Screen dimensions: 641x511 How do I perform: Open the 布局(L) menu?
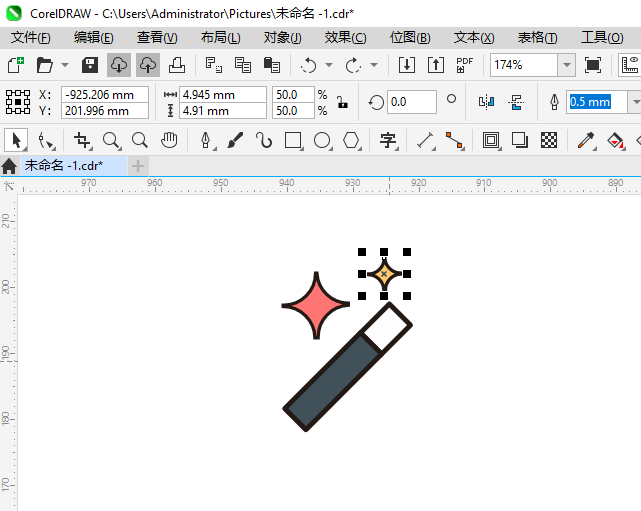221,38
